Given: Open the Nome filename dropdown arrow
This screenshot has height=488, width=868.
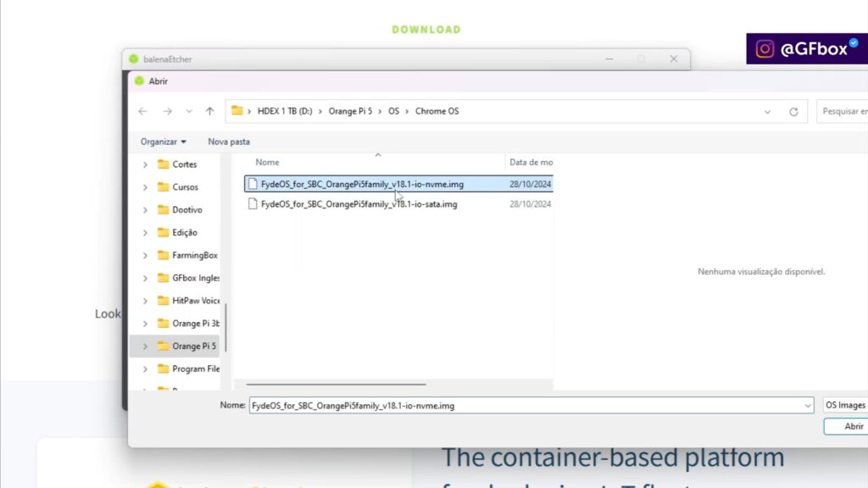Looking at the screenshot, I should [x=808, y=406].
